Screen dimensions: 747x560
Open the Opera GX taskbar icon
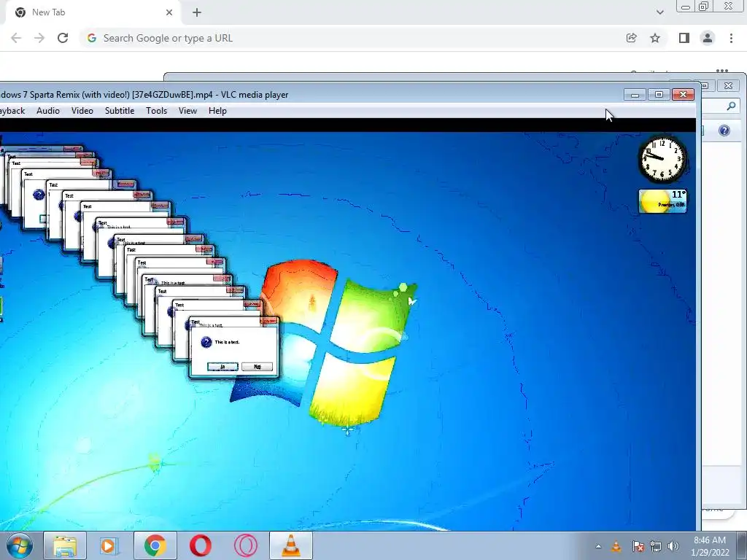click(245, 545)
